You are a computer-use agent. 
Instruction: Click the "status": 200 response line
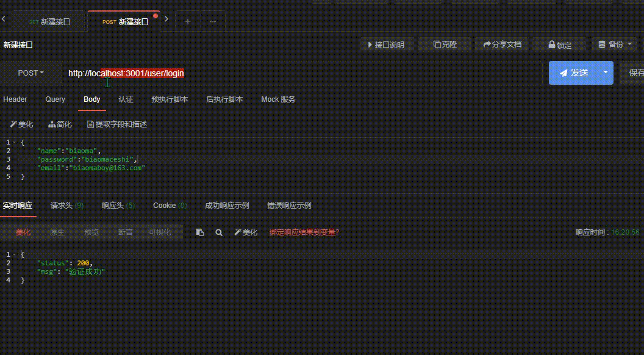coord(65,263)
